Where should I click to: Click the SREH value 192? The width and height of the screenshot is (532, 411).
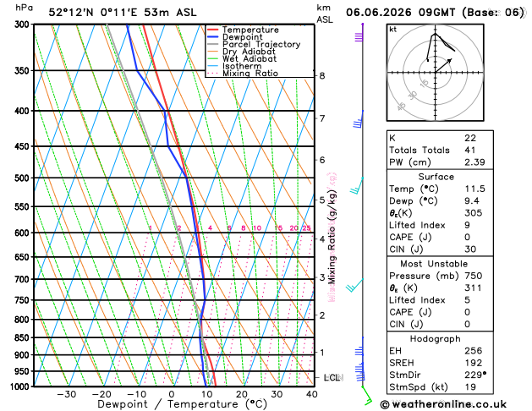point(474,363)
